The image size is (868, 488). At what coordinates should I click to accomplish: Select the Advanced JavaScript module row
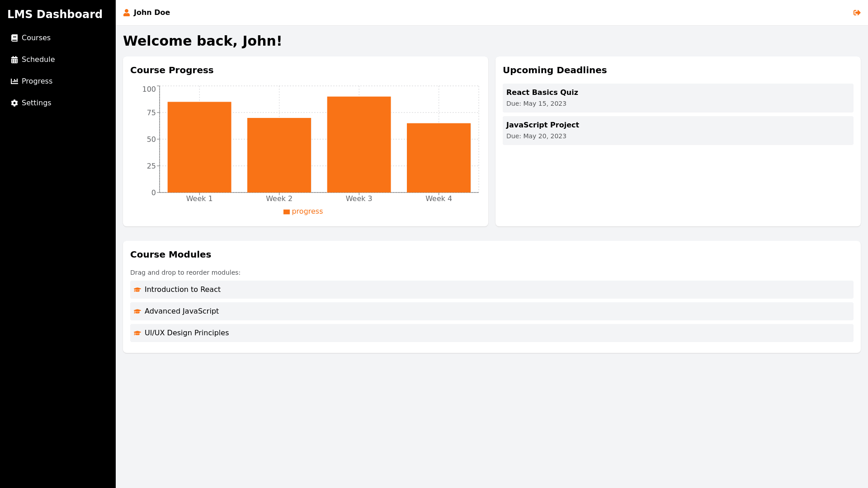[x=491, y=311]
